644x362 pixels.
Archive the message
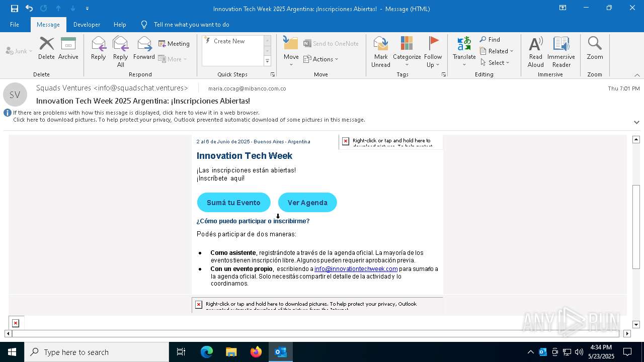[x=68, y=48]
